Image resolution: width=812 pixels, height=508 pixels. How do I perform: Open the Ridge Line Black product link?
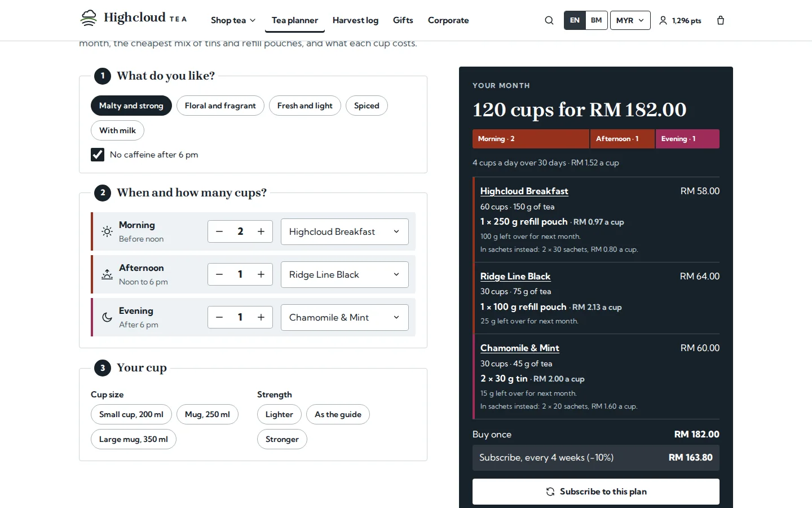[515, 277]
